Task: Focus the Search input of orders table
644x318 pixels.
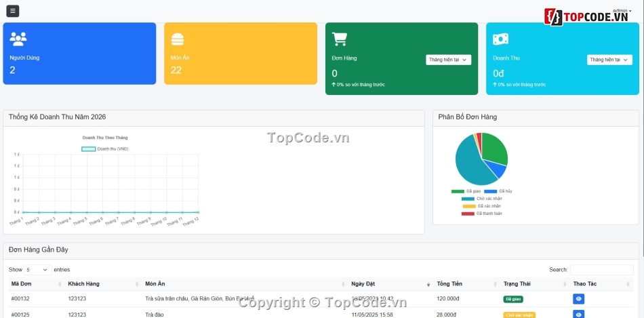Action: [x=602, y=270]
